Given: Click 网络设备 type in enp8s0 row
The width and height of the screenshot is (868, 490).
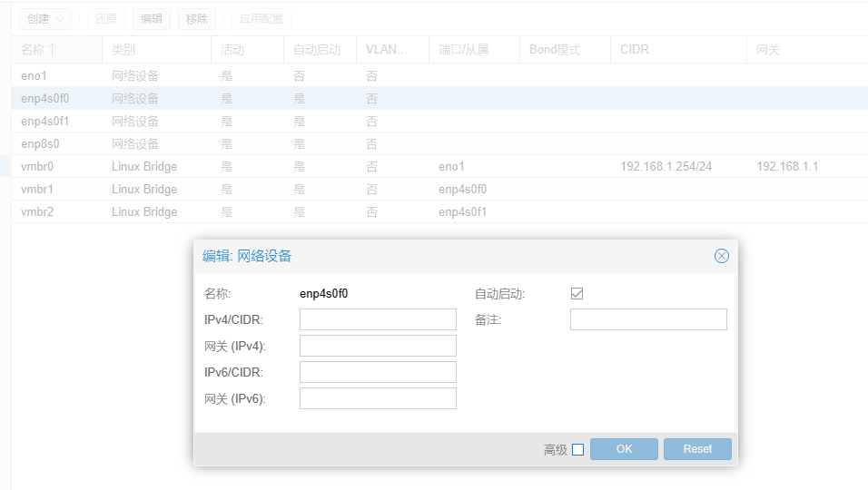Looking at the screenshot, I should pos(135,143).
